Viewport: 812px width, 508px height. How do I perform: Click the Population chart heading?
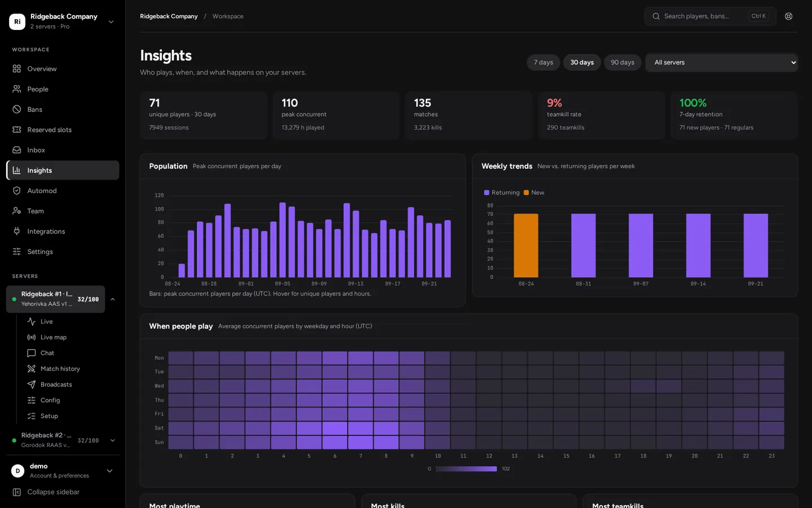(x=168, y=166)
